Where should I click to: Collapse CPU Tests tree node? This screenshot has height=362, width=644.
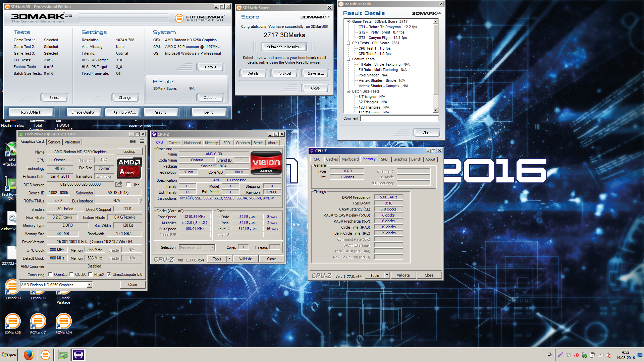click(x=348, y=43)
